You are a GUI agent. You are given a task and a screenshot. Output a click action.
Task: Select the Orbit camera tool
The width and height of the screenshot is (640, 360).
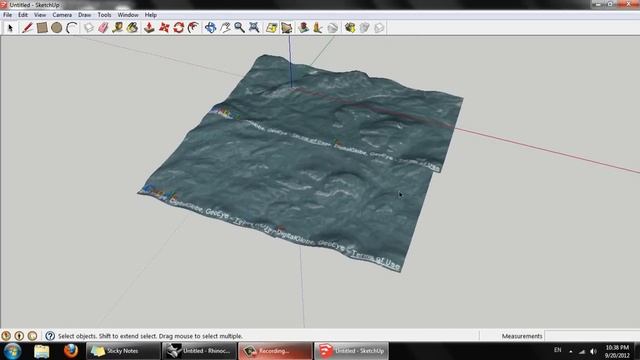[x=210, y=28]
